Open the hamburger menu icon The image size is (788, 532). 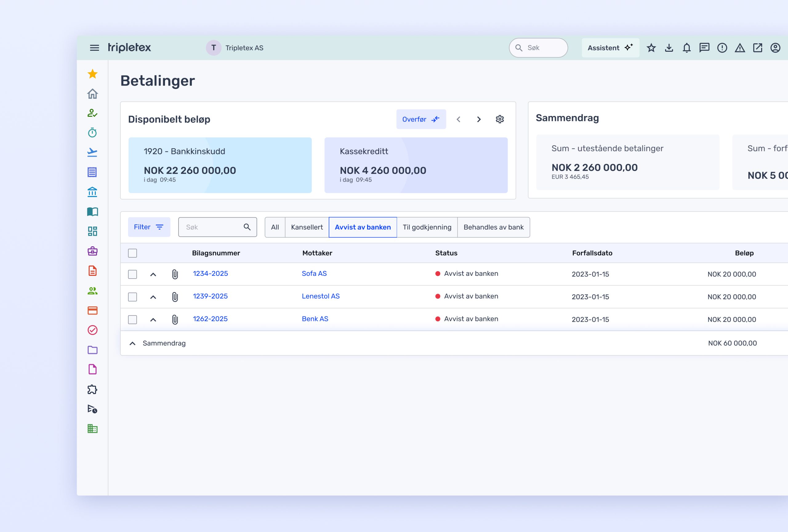(94, 48)
